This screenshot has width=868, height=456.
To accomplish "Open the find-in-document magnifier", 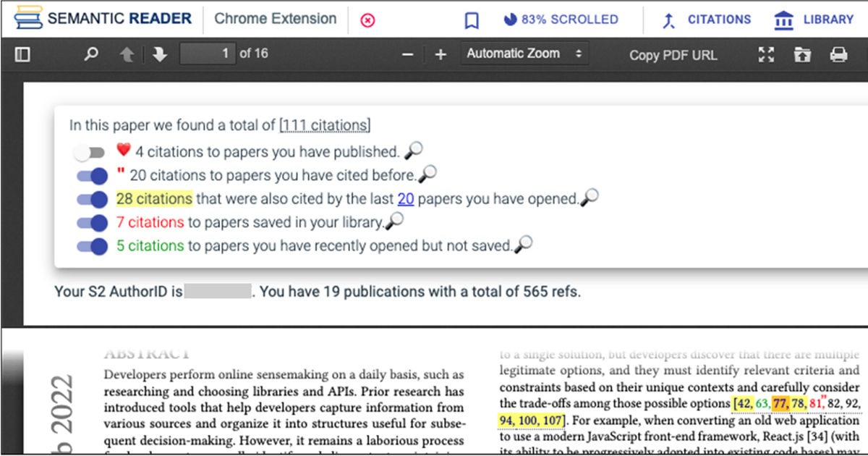I will tap(91, 54).
